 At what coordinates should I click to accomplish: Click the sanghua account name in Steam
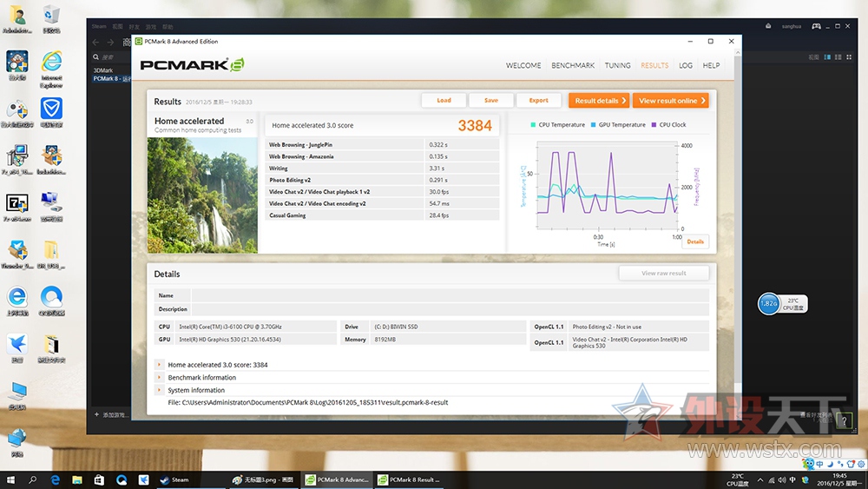(x=791, y=26)
